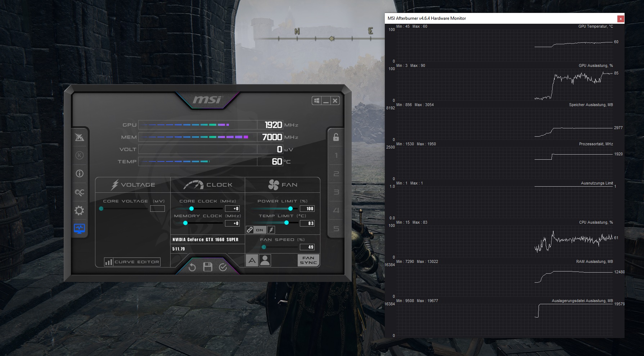Click the driver version 511.79 text
Viewport: 644px width, 356px height.
179,249
